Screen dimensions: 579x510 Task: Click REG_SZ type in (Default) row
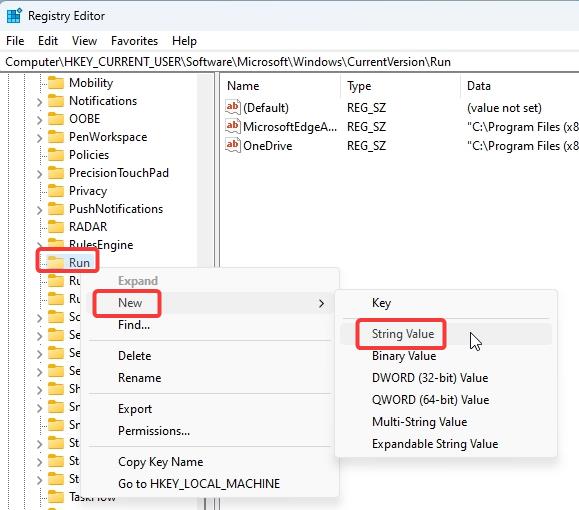point(366,108)
